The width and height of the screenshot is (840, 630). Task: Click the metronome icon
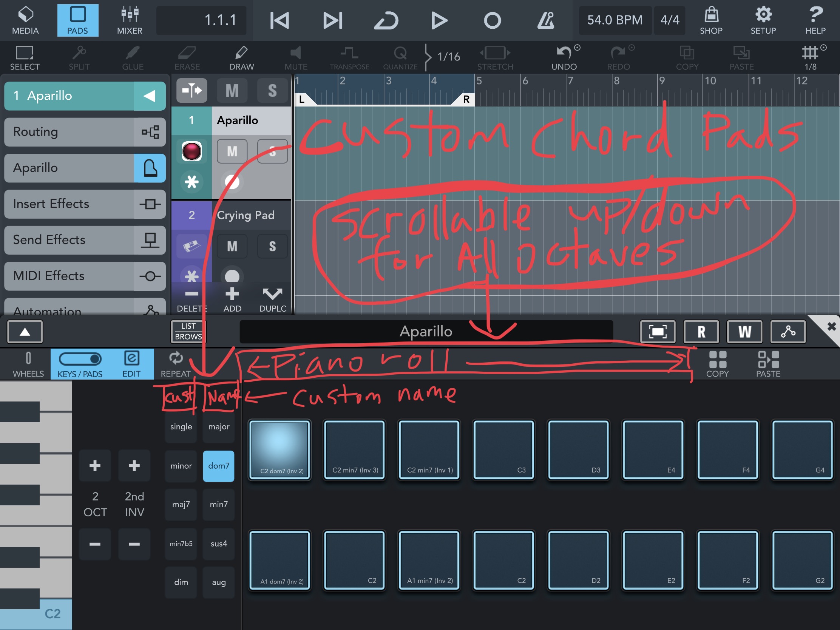tap(546, 20)
